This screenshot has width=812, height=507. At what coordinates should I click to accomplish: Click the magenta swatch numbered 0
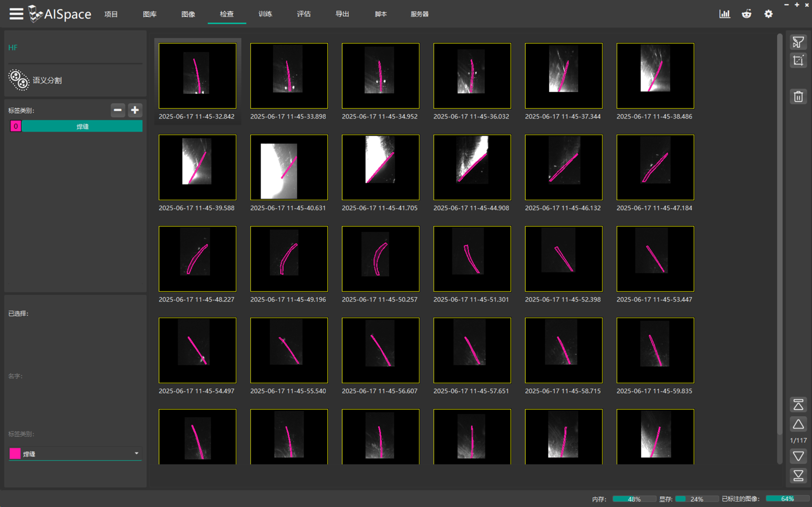[x=16, y=126]
